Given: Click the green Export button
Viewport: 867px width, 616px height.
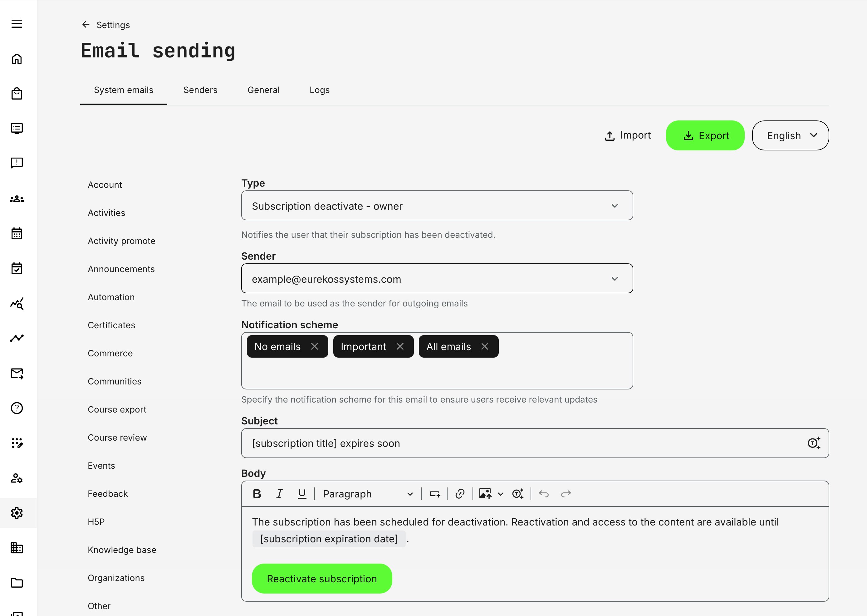Looking at the screenshot, I should [x=705, y=135].
